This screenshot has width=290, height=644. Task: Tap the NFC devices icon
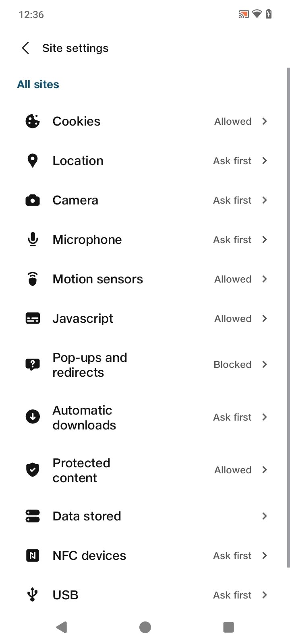tap(33, 555)
